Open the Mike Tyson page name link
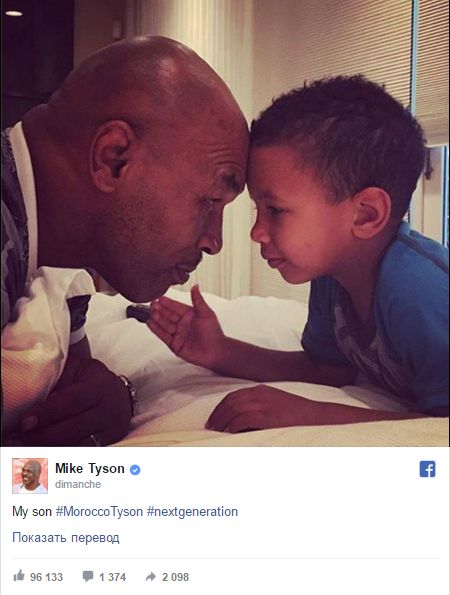 90,469
